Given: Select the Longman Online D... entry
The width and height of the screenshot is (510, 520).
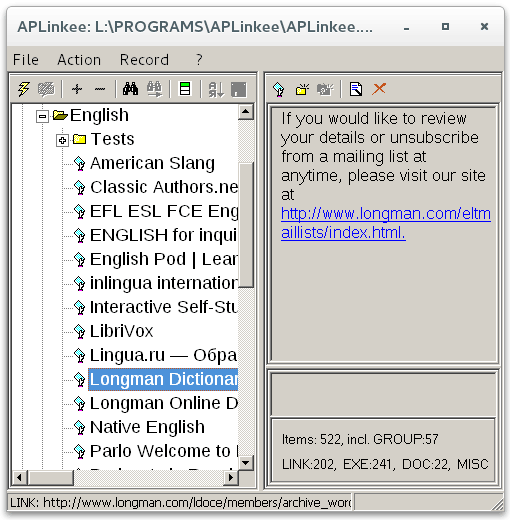Looking at the screenshot, I should [164, 403].
